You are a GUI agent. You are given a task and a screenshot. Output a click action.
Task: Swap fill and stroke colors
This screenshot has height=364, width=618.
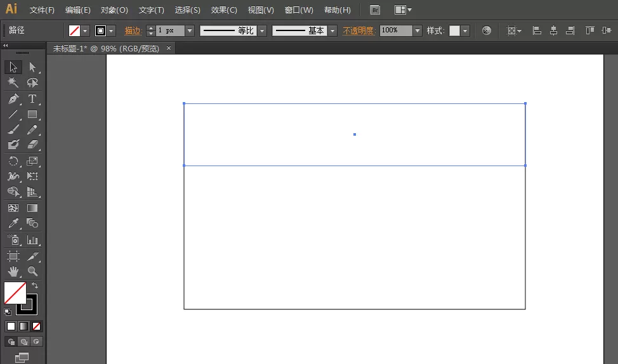(35, 285)
